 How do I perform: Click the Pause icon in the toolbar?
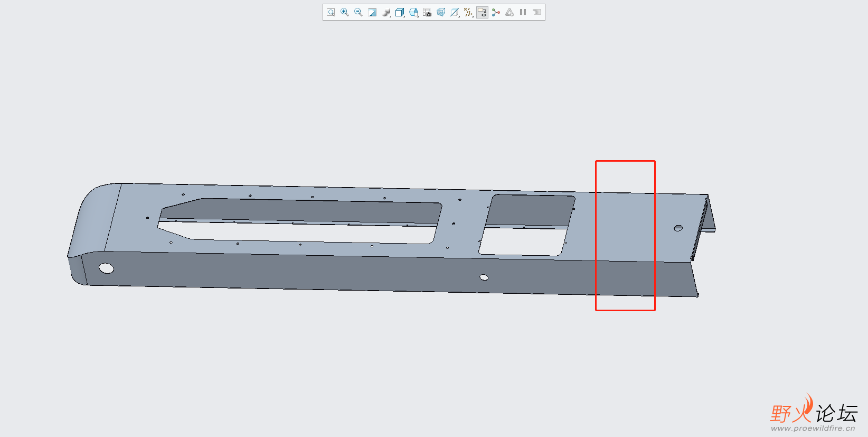(x=523, y=12)
